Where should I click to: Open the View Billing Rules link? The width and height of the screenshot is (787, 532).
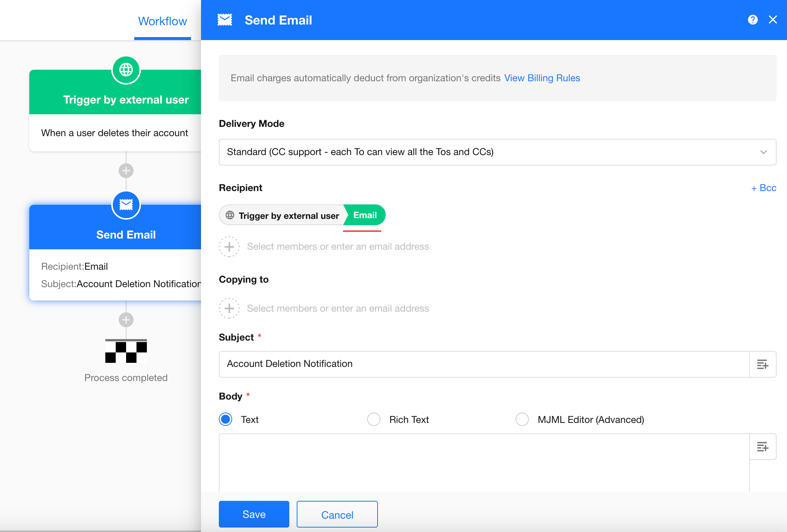[542, 78]
